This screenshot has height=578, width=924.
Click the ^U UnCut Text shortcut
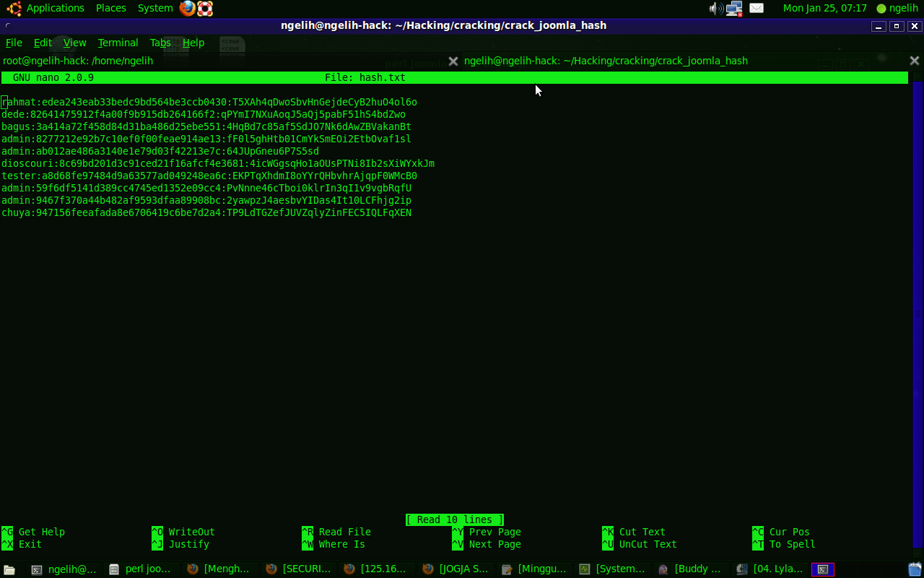coord(640,544)
